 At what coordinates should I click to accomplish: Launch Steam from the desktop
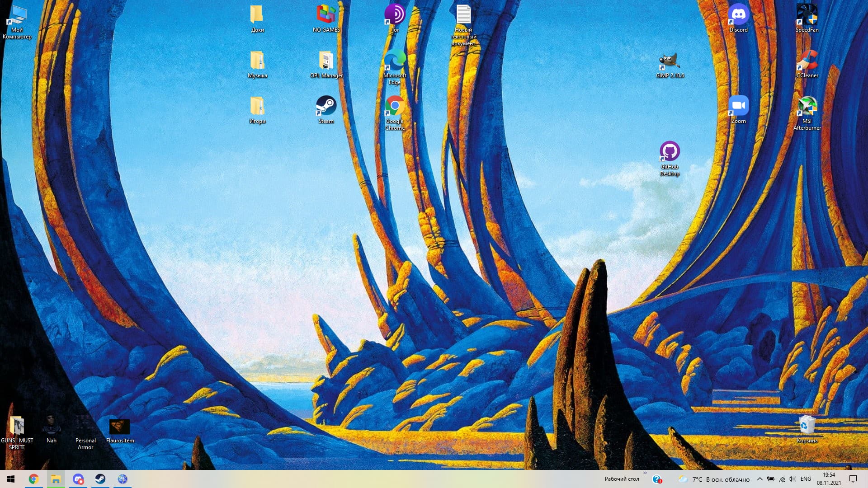point(326,110)
